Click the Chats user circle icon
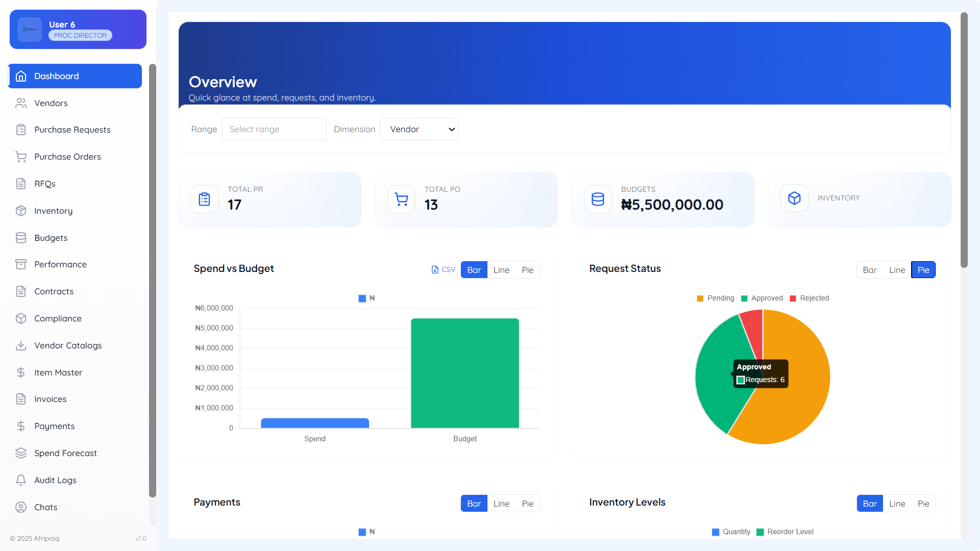980x551 pixels. pos(21,507)
